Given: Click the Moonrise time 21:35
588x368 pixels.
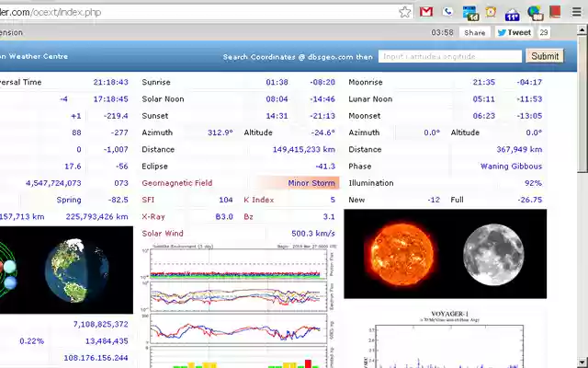Looking at the screenshot, I should (484, 82).
